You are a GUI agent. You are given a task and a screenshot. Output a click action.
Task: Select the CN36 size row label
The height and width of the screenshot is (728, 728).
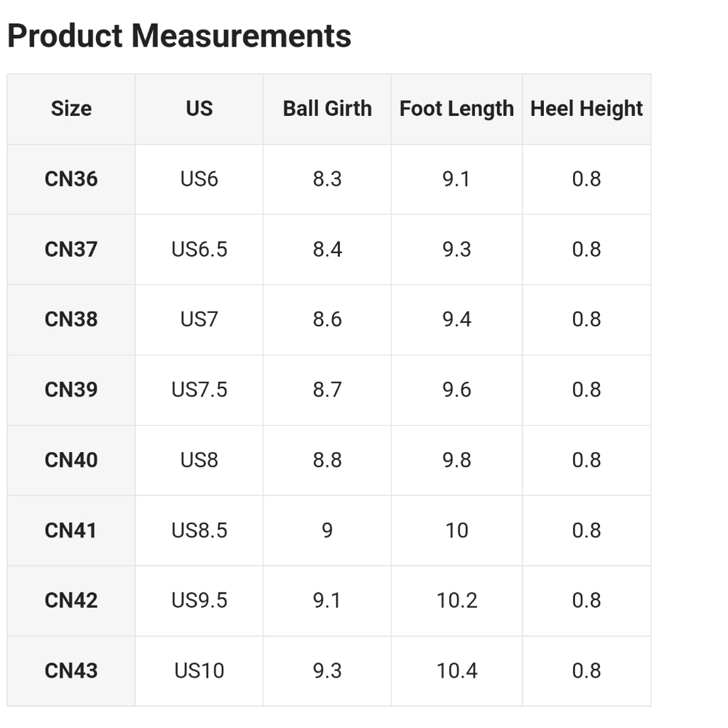(x=71, y=179)
